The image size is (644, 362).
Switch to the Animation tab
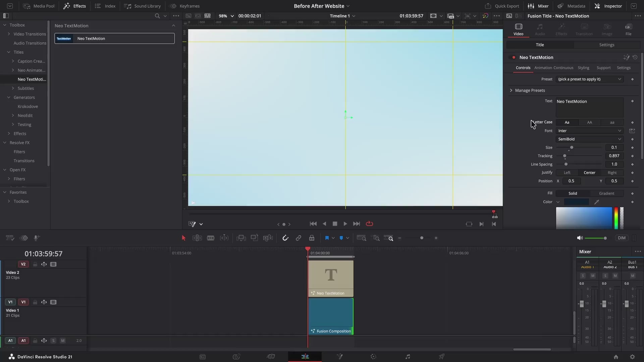coord(543,68)
